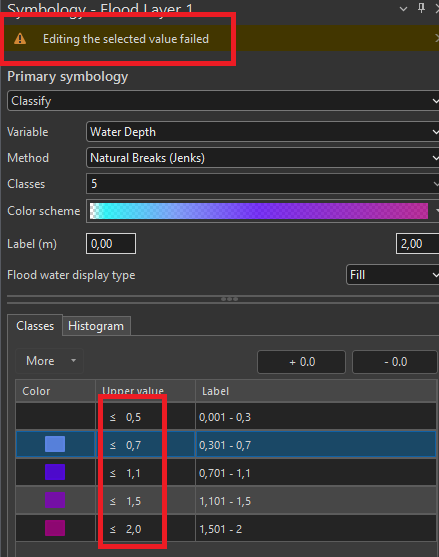Click upper value 0,5 cell
This screenshot has height=557, width=439.
[x=145, y=417]
